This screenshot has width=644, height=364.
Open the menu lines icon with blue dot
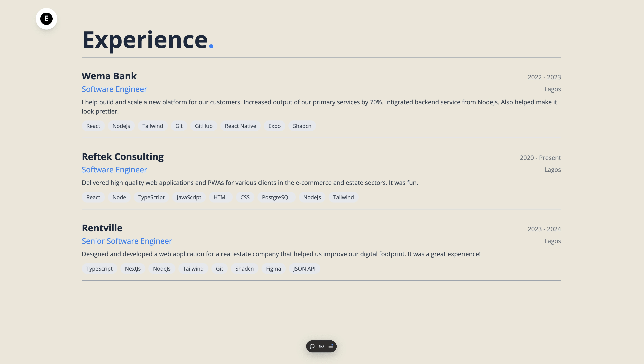point(331,346)
